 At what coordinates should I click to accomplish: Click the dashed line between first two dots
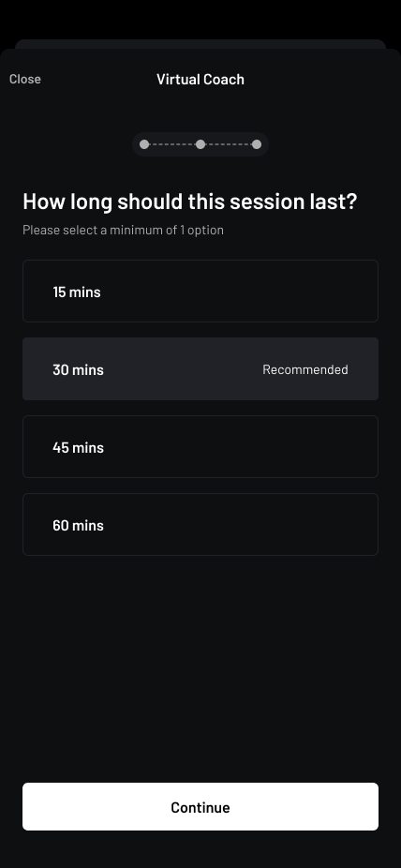tap(172, 144)
